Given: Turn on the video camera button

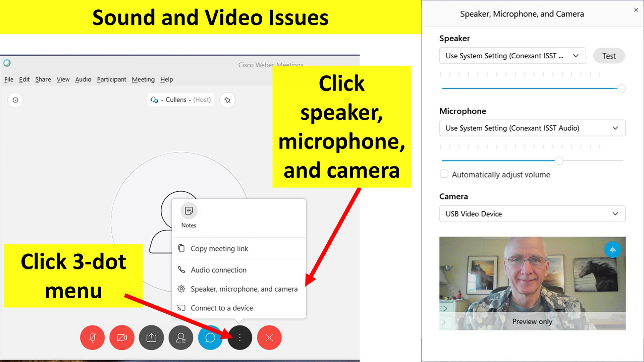Looking at the screenshot, I should point(122,338).
